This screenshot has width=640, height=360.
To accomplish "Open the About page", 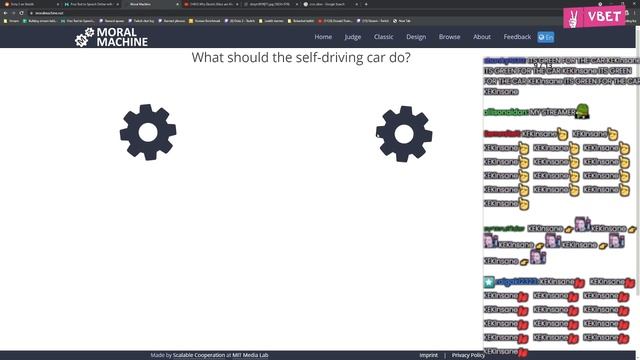I will [x=482, y=37].
